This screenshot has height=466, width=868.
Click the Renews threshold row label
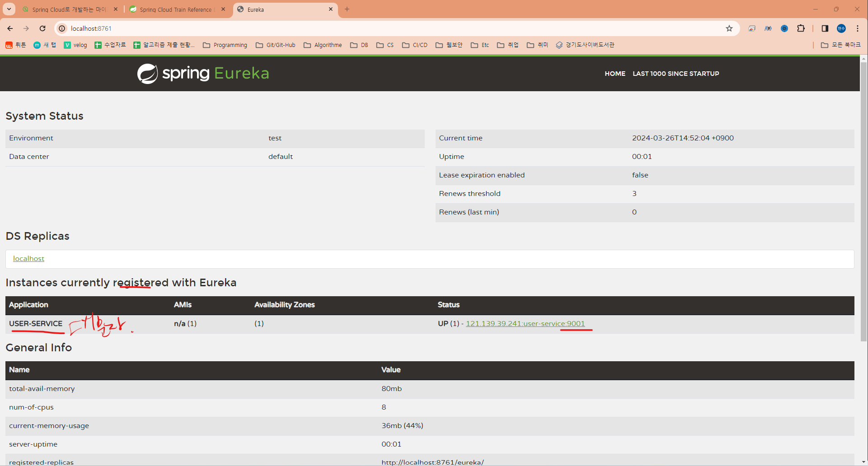(x=469, y=194)
